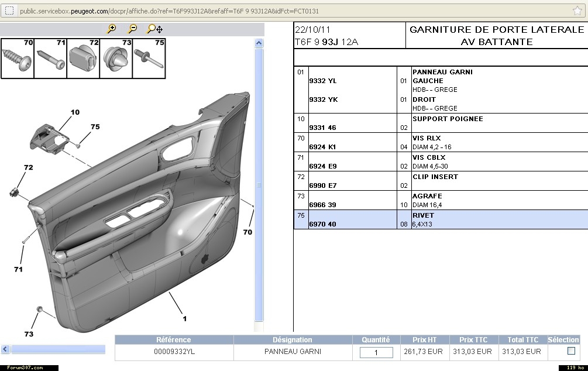The height and width of the screenshot is (371, 588).
Task: Click the page identity icon in the address bar
Action: (x=9, y=11)
